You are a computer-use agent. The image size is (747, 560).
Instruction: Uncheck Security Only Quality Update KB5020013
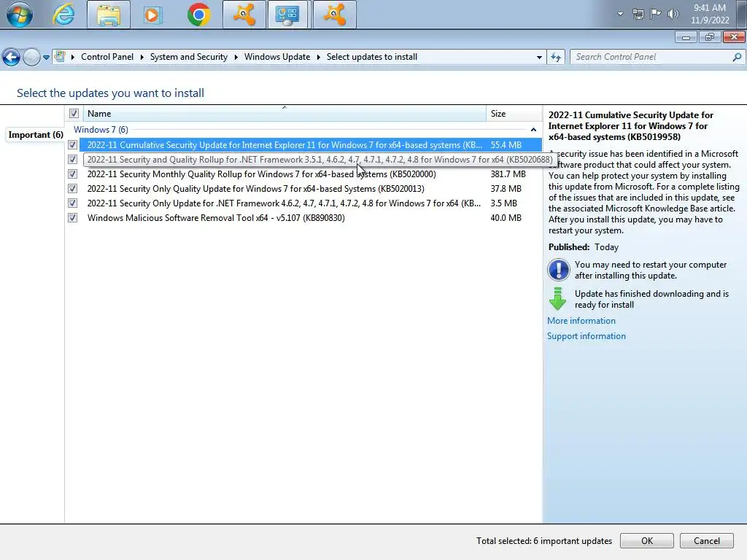[x=72, y=189]
